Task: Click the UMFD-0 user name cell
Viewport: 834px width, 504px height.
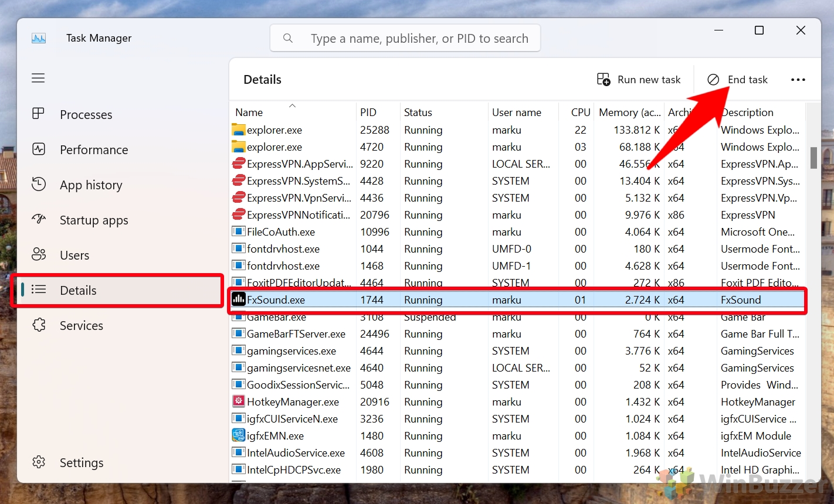Action: [511, 248]
